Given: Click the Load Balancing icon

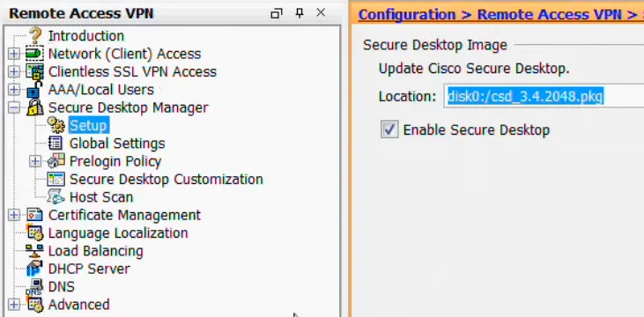Looking at the screenshot, I should pyautogui.click(x=34, y=251).
